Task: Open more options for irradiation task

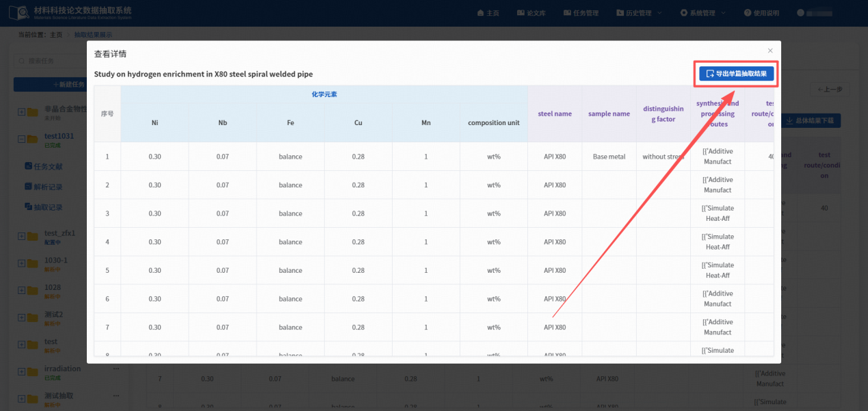Action: click(x=116, y=369)
